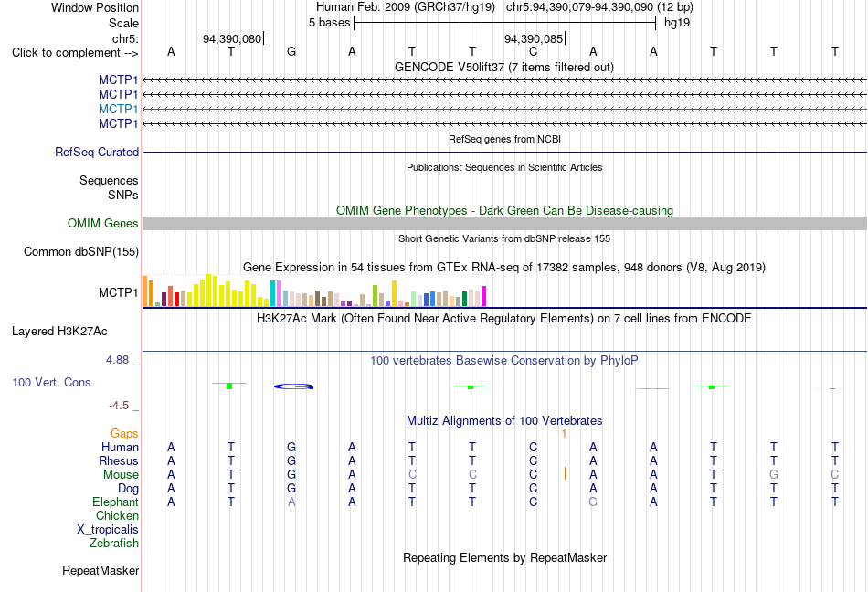This screenshot has width=868, height=592.
Task: Click the red negative PhyloP conservation bar
Action: pos(653,388)
